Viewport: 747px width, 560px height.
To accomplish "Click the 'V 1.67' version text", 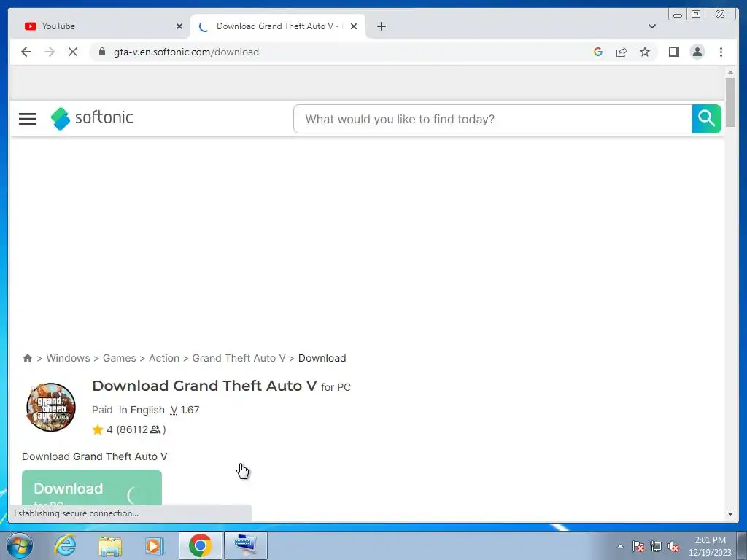I will [185, 410].
